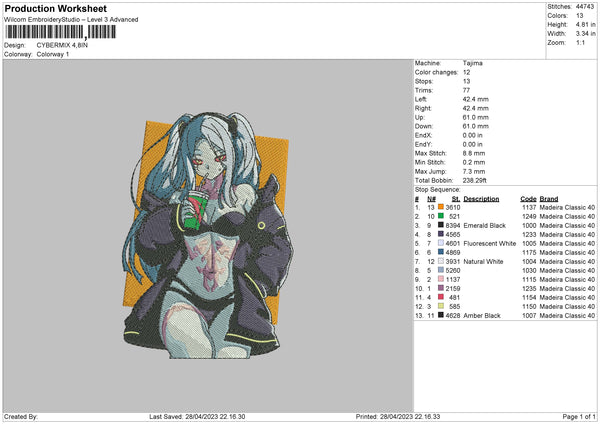Click the light blue 5260 swatch
The image size is (600, 424).
[x=441, y=270]
